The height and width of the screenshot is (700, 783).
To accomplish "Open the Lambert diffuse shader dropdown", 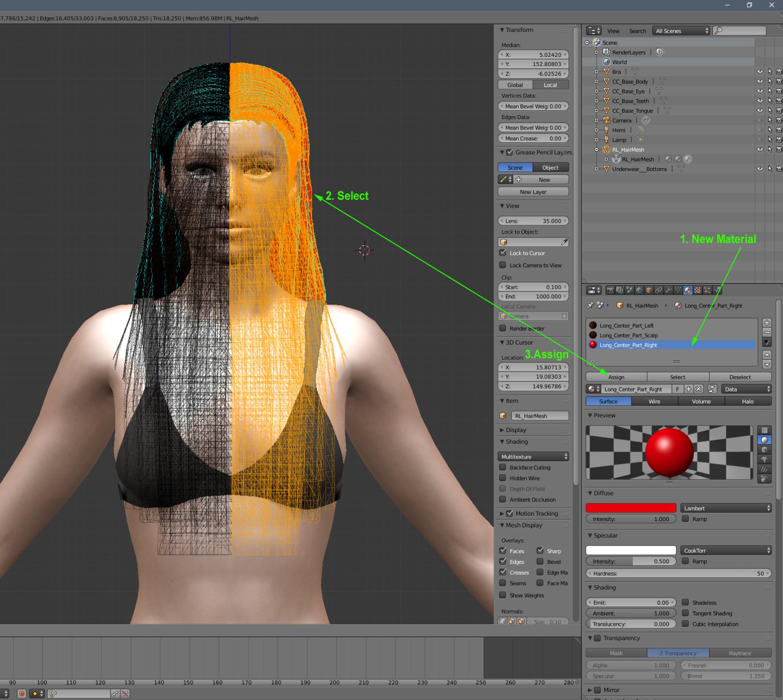I will tap(726, 508).
